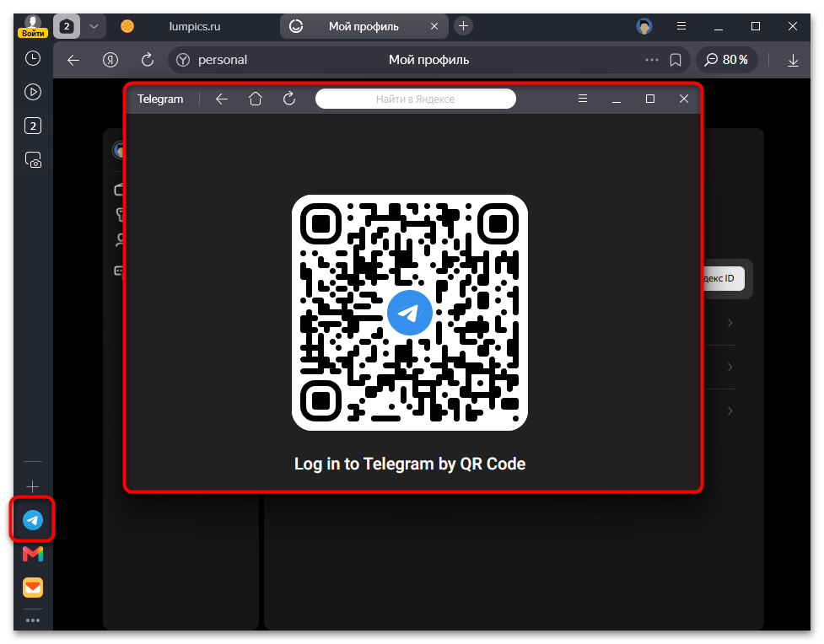This screenshot has width=824, height=644.
Task: Click the Telegram window title label
Action: point(160,99)
